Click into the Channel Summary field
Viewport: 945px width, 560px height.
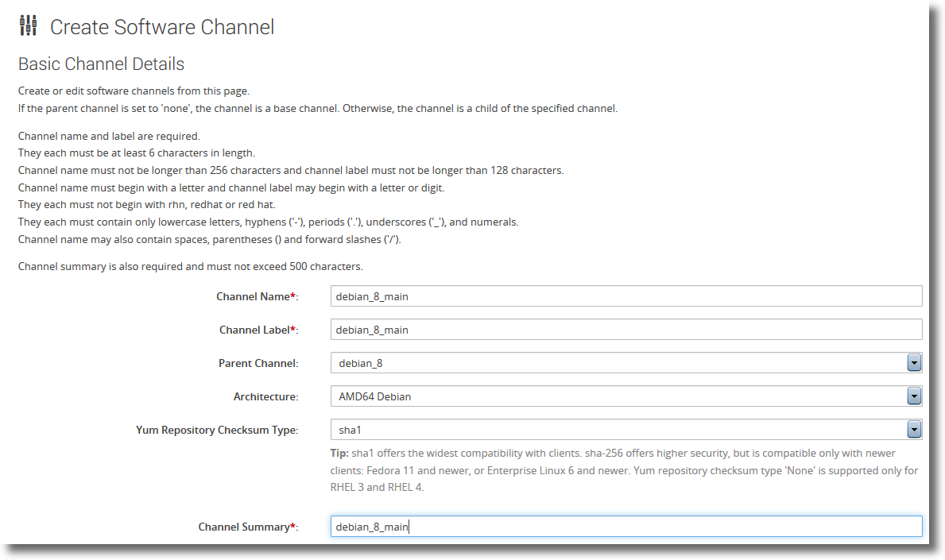tap(626, 527)
